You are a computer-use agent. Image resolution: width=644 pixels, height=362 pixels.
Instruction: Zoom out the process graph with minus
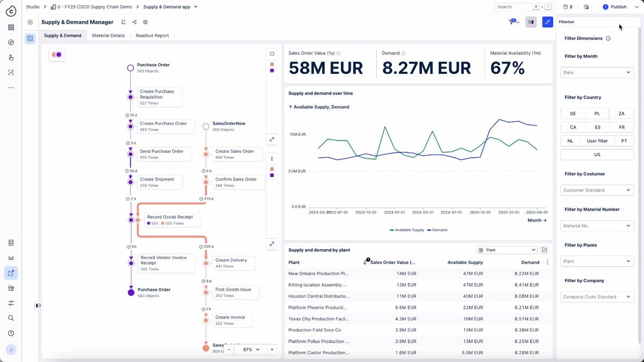coord(229,350)
